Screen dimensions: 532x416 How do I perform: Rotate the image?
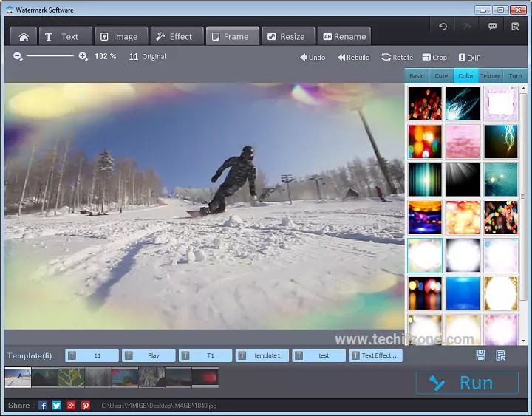[397, 58]
